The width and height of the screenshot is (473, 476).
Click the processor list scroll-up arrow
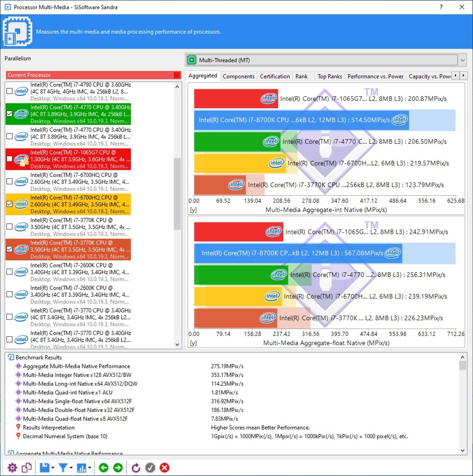click(x=177, y=87)
